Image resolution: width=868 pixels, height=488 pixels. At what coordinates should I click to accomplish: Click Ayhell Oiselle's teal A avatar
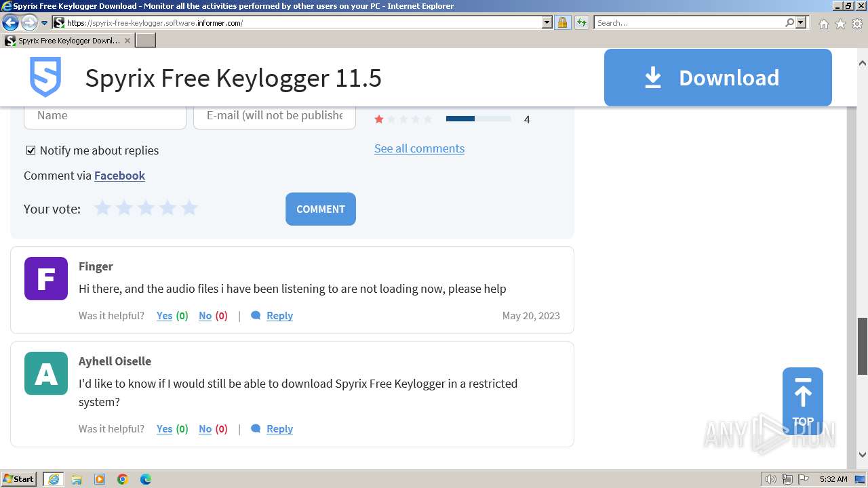pyautogui.click(x=46, y=373)
